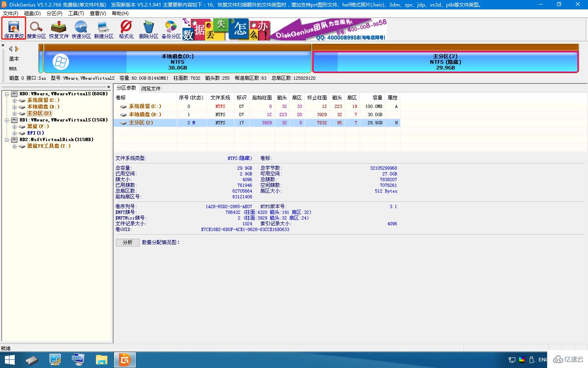Click the volume GUID value text
This screenshot has width=588, height=368.
(245, 229)
